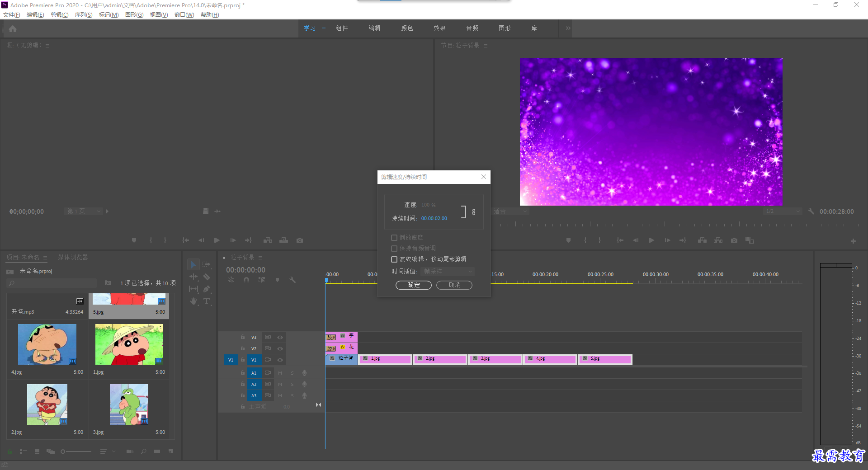
Task: Toggle V2 track visibility eye
Action: click(x=280, y=348)
